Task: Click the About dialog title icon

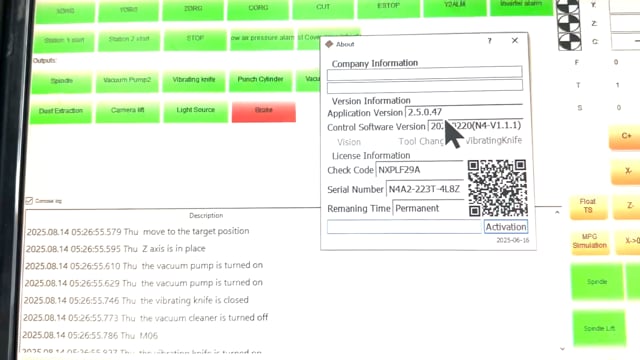Action: pos(329,44)
